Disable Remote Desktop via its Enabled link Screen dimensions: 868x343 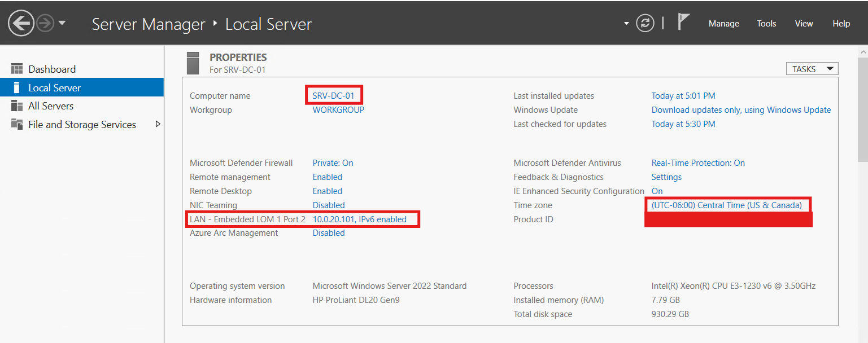click(x=327, y=191)
